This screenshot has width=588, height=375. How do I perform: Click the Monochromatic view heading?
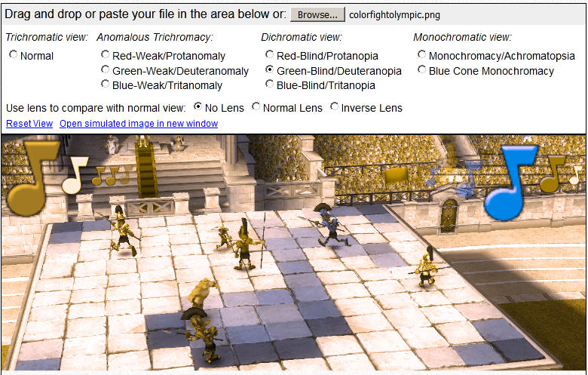462,37
